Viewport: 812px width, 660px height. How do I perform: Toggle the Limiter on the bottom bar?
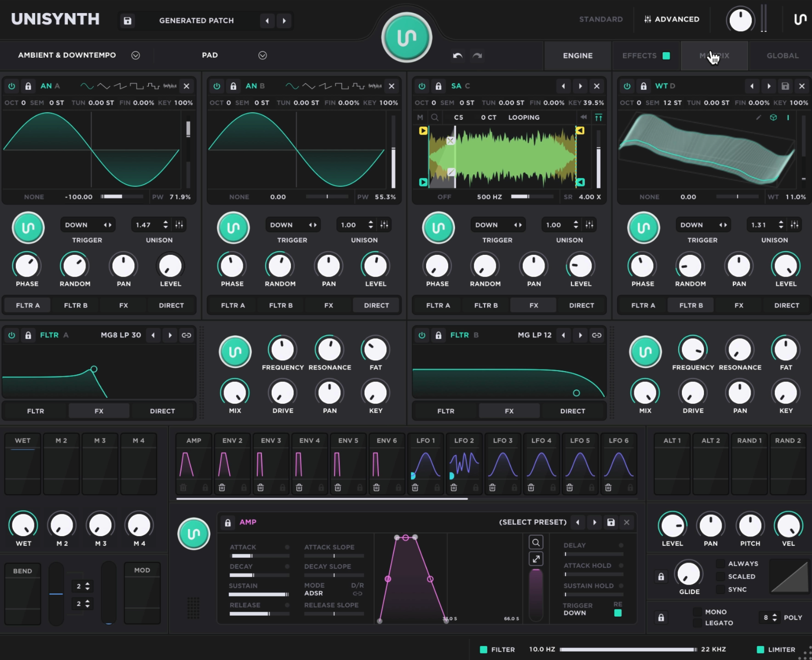[761, 649]
